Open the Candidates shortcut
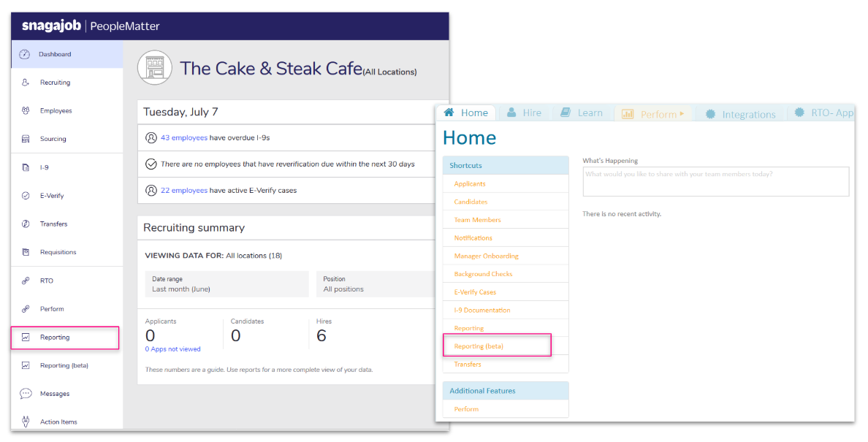The width and height of the screenshot is (868, 442). coord(471,202)
